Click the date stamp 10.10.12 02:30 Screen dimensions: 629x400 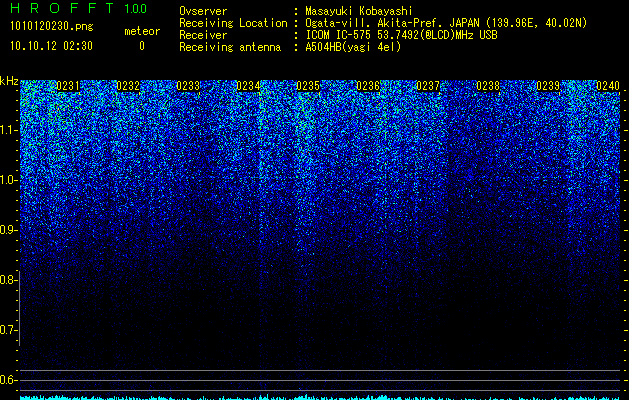(x=51, y=46)
